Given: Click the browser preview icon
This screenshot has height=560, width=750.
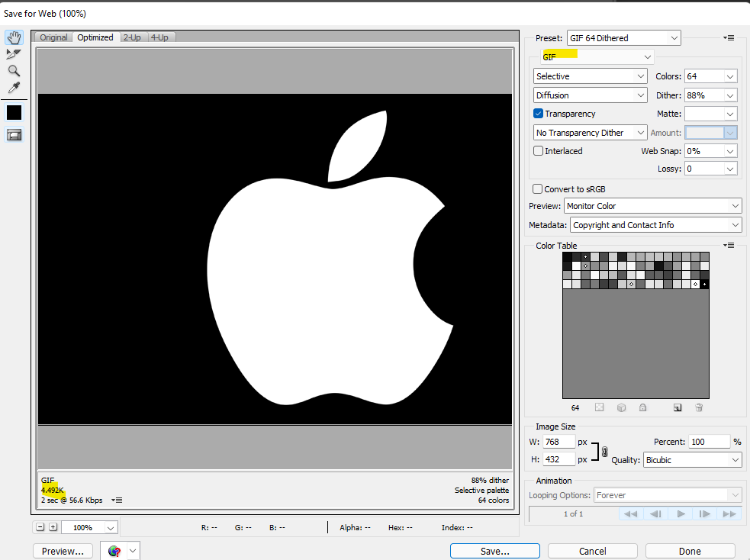Looking at the screenshot, I should (x=114, y=551).
